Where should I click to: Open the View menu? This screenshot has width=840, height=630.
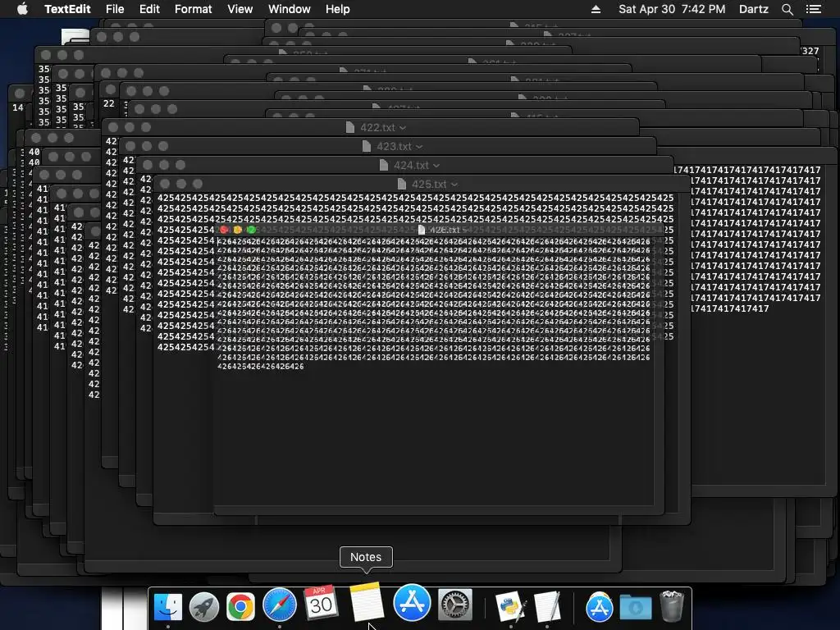[240, 9]
